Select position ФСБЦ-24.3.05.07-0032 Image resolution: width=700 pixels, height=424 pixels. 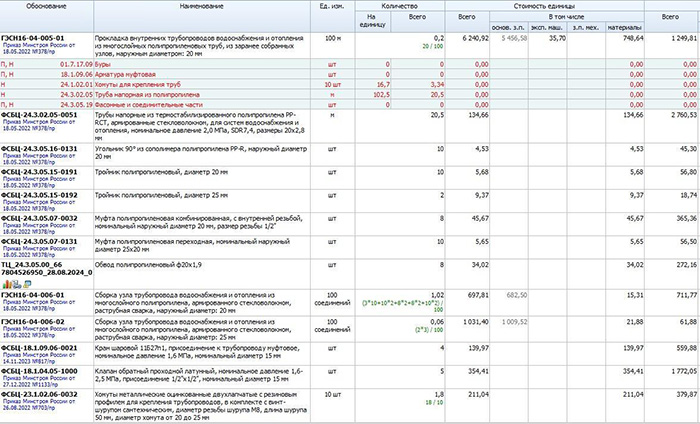click(39, 218)
